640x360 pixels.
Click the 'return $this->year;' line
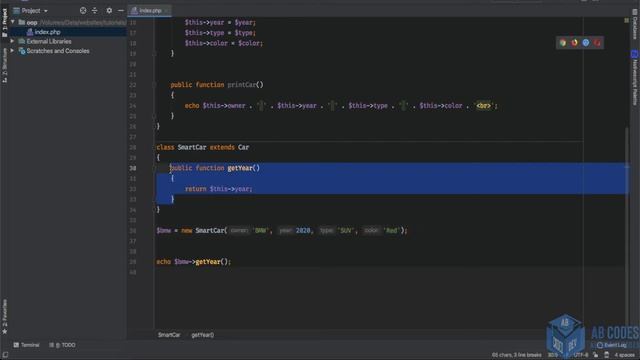pyautogui.click(x=218, y=189)
